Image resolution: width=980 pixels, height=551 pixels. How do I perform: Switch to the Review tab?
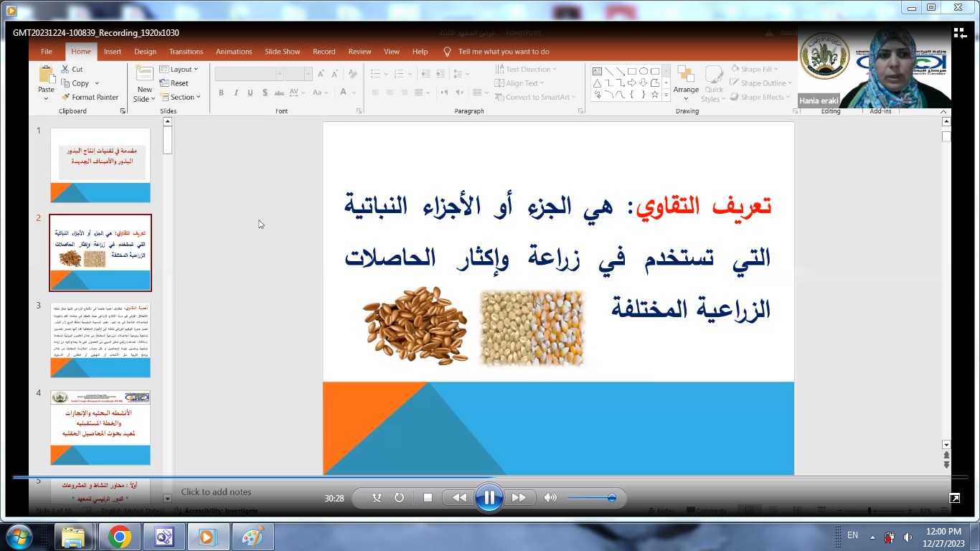360,52
